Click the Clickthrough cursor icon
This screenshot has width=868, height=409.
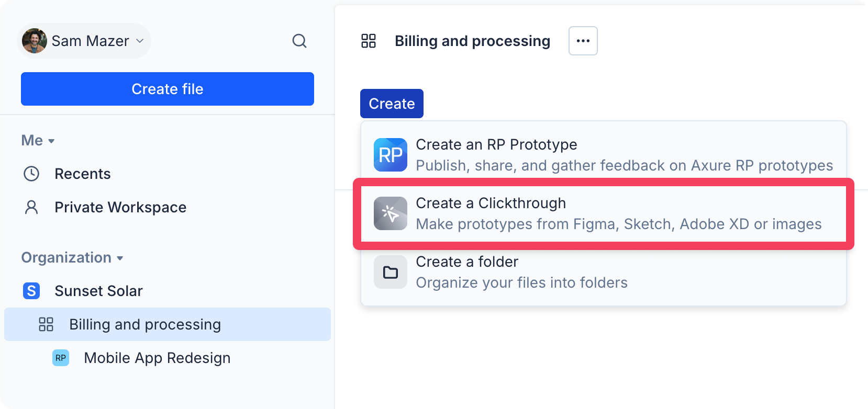[x=390, y=213]
